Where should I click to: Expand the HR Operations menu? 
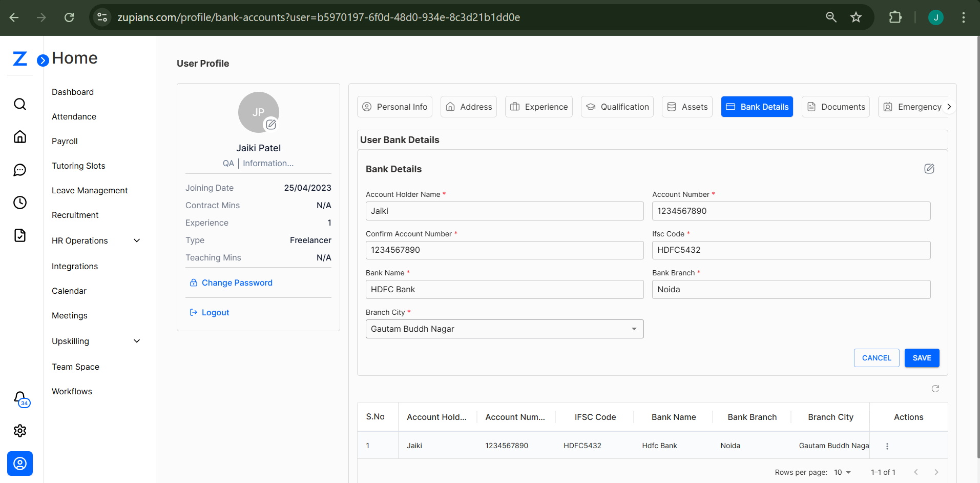[x=137, y=240]
